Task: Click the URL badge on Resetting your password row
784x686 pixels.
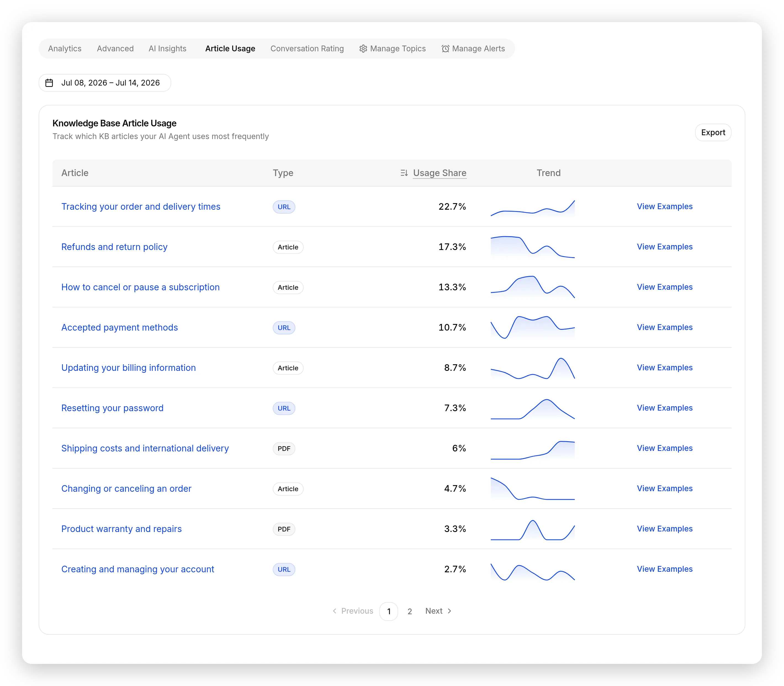Action: 284,408
